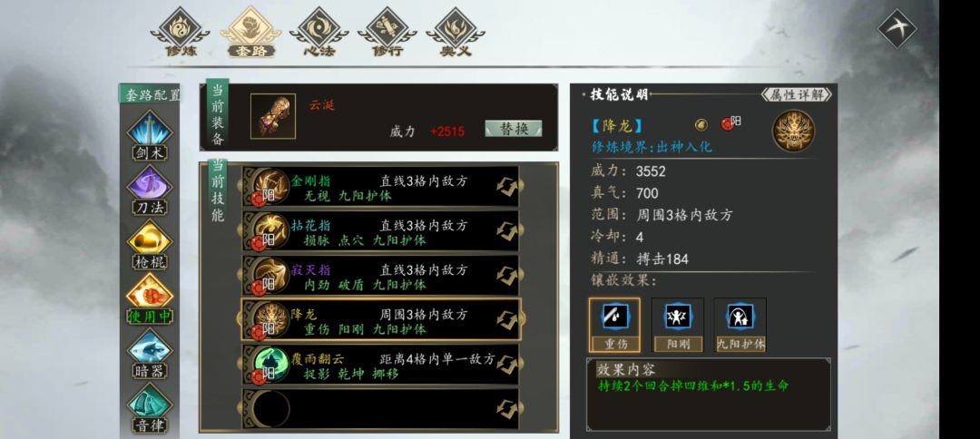Click the empty skill slot circle
The image size is (980, 439).
[x=271, y=409]
